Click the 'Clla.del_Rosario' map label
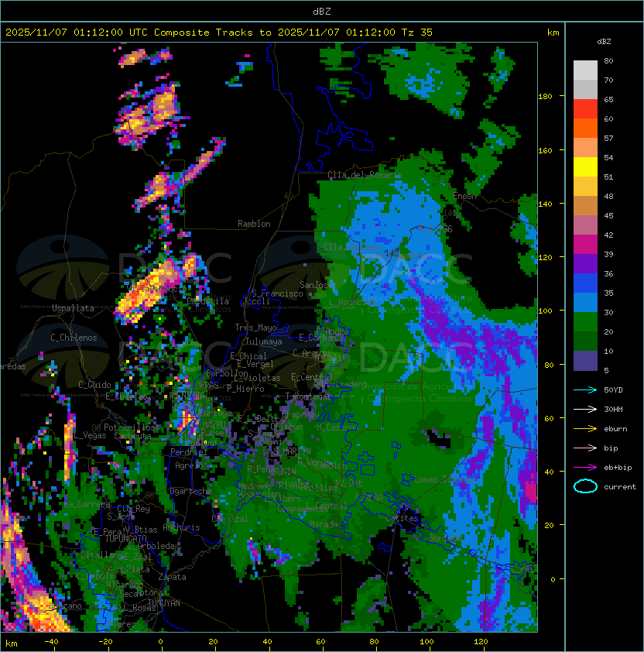Viewport: 644px width, 652px height. 365,175
